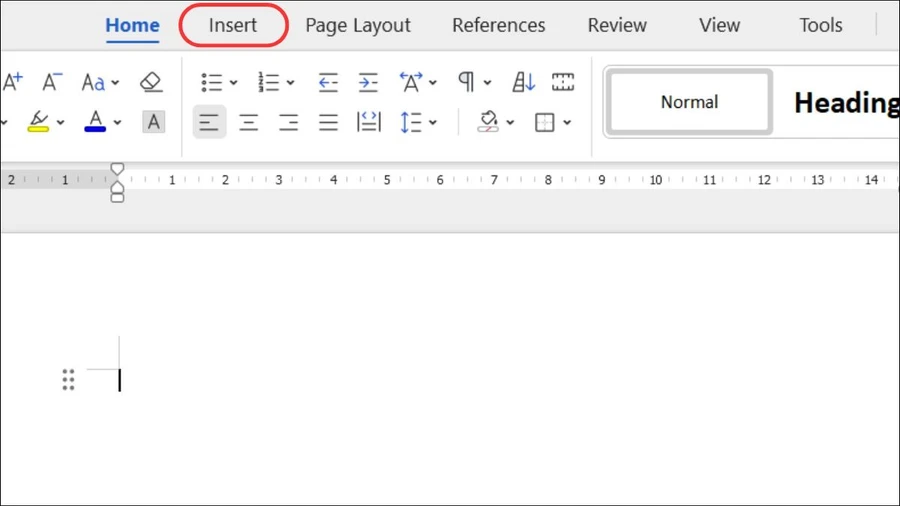Screen dimensions: 900x506
Task: Open the Review tab
Action: [x=617, y=25]
